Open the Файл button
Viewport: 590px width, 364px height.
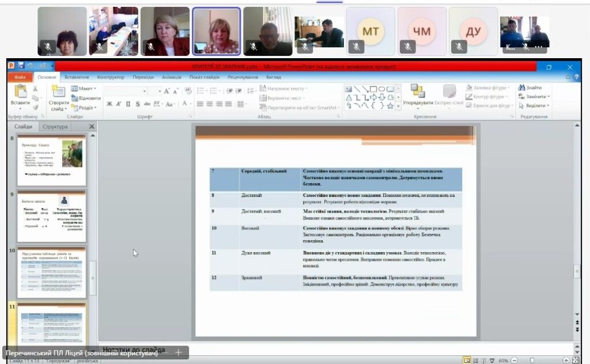20,77
